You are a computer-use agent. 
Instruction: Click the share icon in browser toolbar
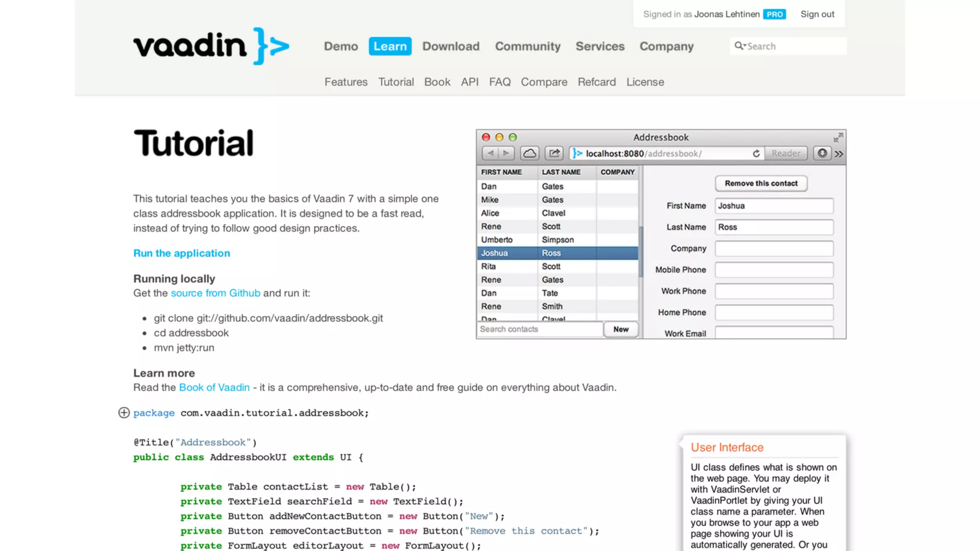click(x=554, y=154)
